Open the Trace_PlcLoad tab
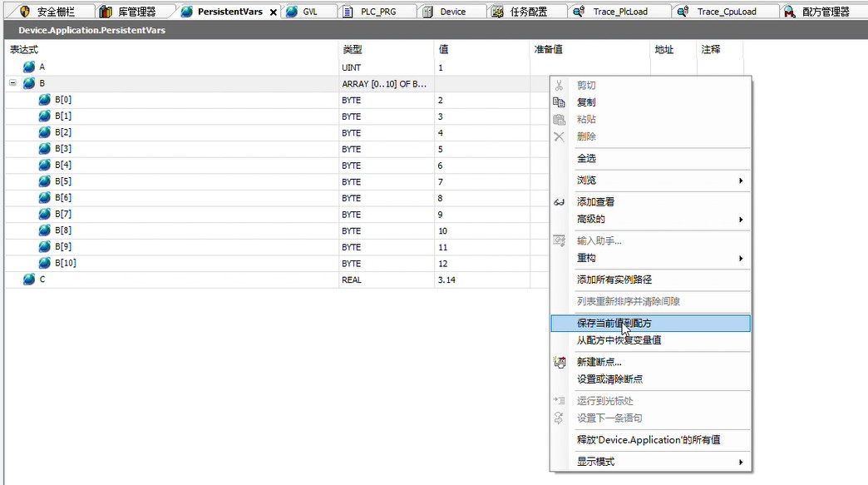Viewport: 868px width, 485px height. click(620, 11)
